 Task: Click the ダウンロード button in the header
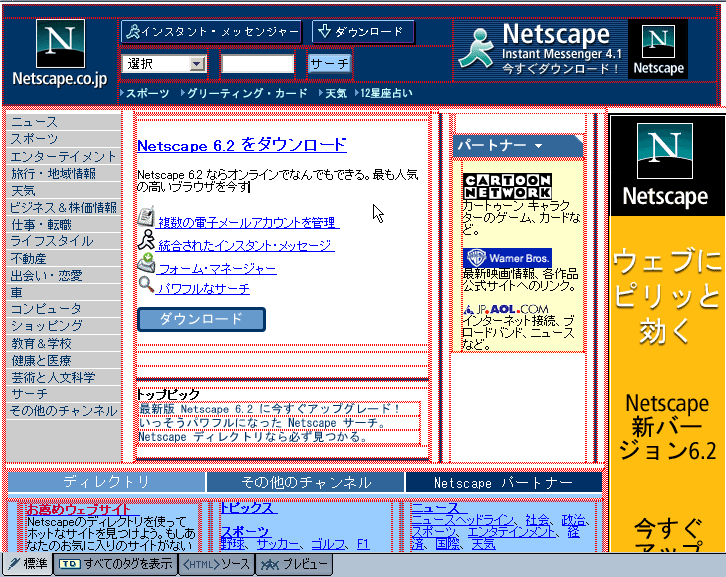[x=363, y=32]
